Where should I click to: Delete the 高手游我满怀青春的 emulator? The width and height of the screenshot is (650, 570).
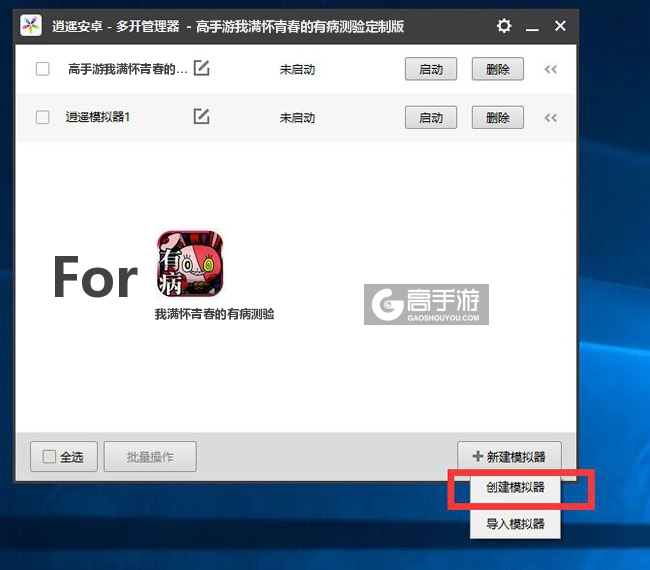click(497, 69)
